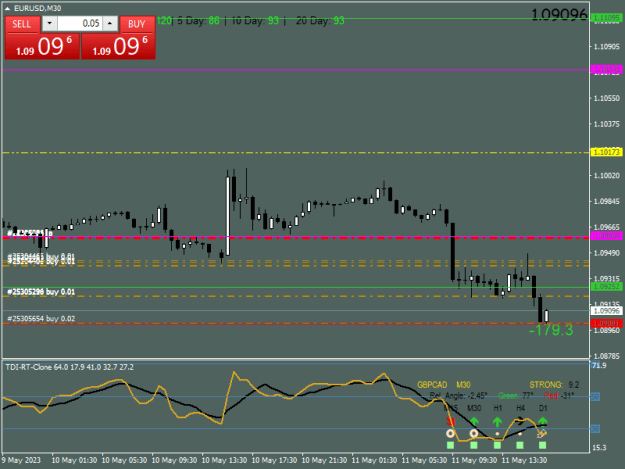Click the green up arrow under H1
The image size is (625, 469).
pos(497,421)
